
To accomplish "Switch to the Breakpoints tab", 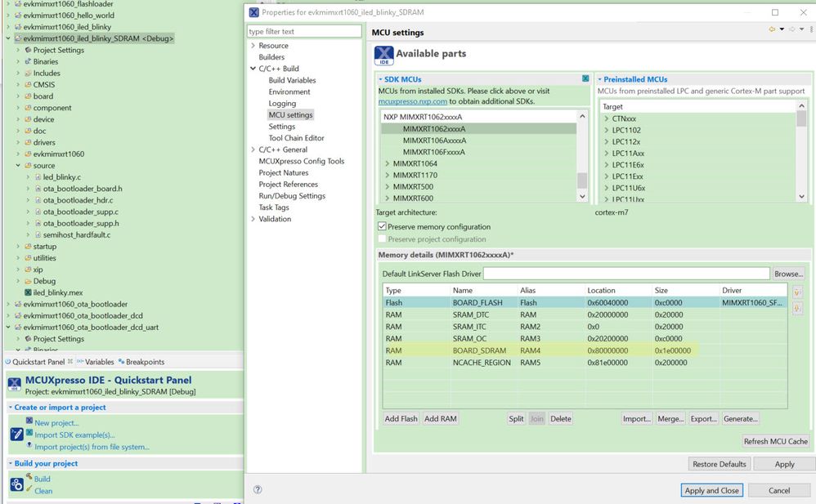I will [x=144, y=362].
